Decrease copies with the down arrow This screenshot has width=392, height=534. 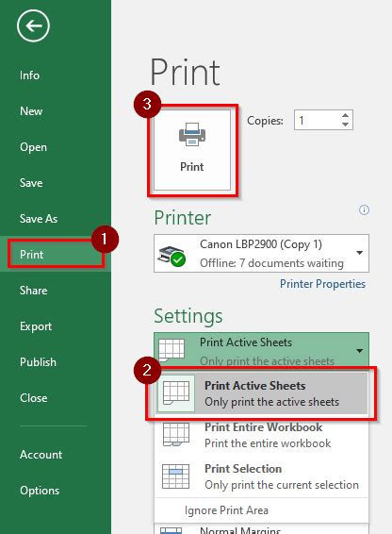tap(345, 125)
